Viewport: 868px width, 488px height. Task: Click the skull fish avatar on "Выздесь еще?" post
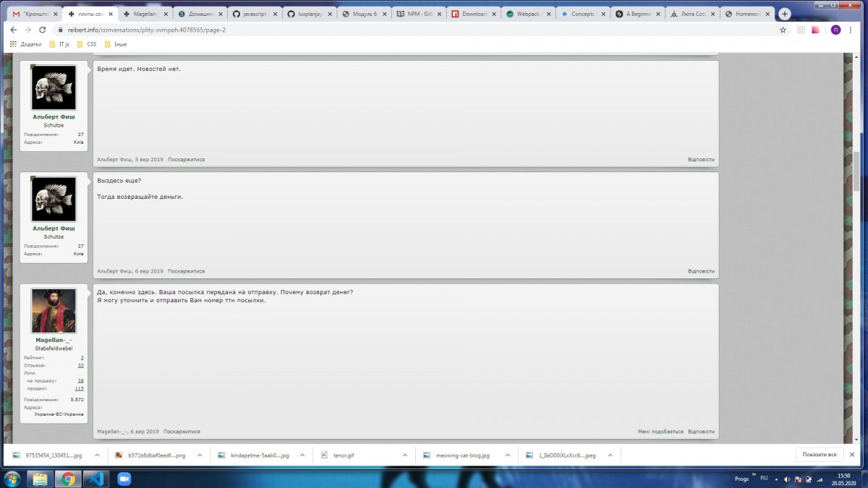coord(54,199)
